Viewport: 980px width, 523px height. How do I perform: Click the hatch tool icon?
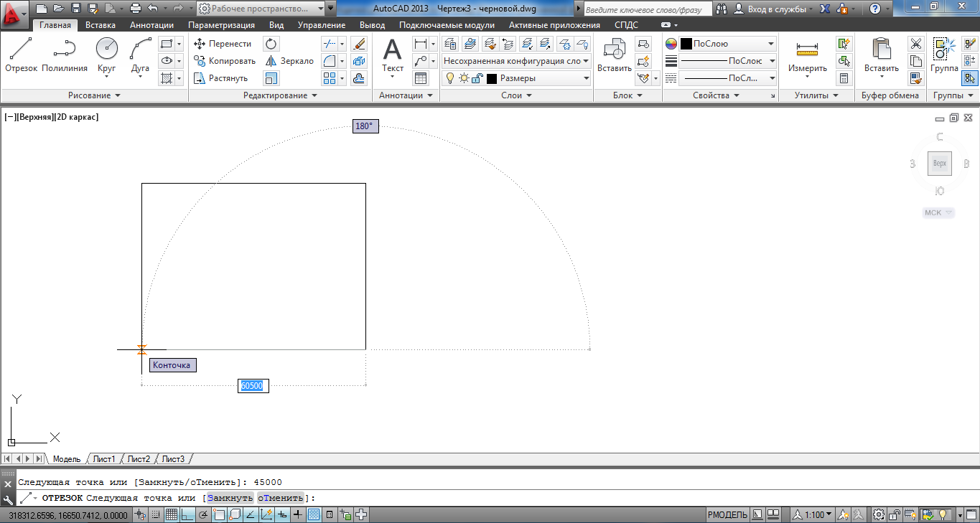coord(167,78)
